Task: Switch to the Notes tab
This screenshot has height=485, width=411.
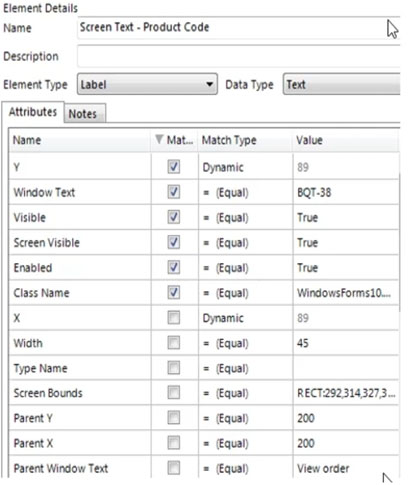Action: [85, 114]
